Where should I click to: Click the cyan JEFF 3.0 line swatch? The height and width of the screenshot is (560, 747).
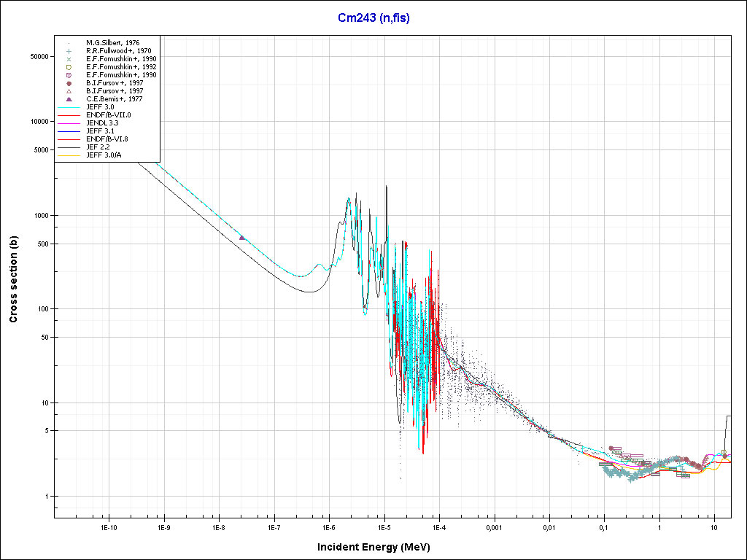(68, 107)
